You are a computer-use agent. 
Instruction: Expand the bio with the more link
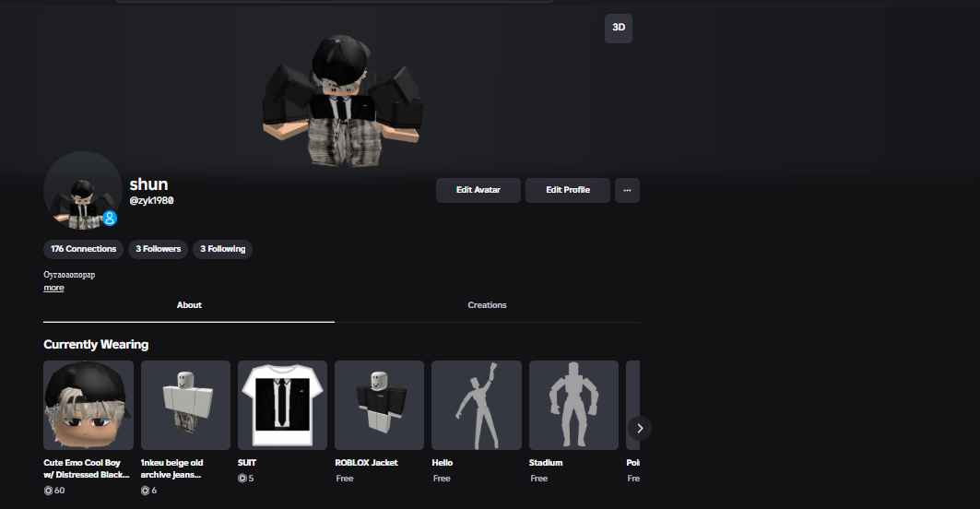pyautogui.click(x=53, y=288)
